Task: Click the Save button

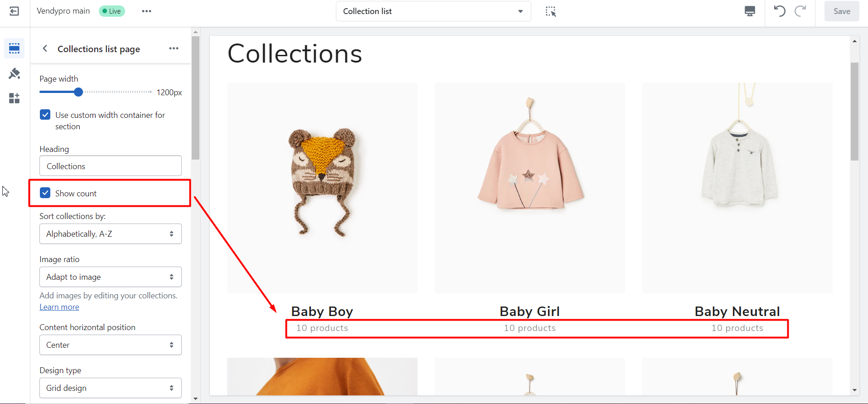Action: 841,11
